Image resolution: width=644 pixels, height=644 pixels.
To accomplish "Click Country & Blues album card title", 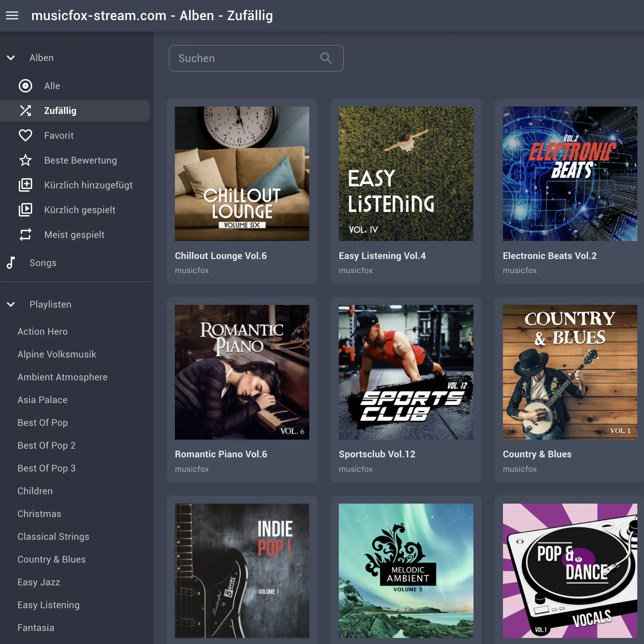I will 537,454.
